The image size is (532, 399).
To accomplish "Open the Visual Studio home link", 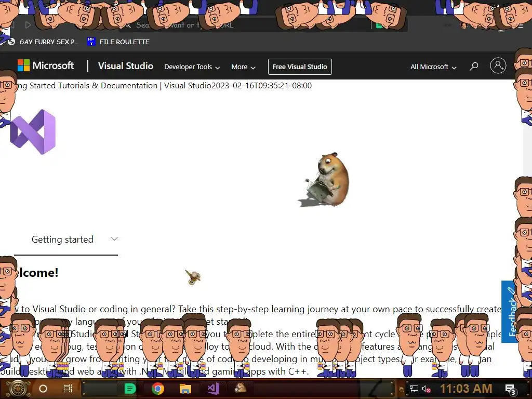I will [x=126, y=66].
